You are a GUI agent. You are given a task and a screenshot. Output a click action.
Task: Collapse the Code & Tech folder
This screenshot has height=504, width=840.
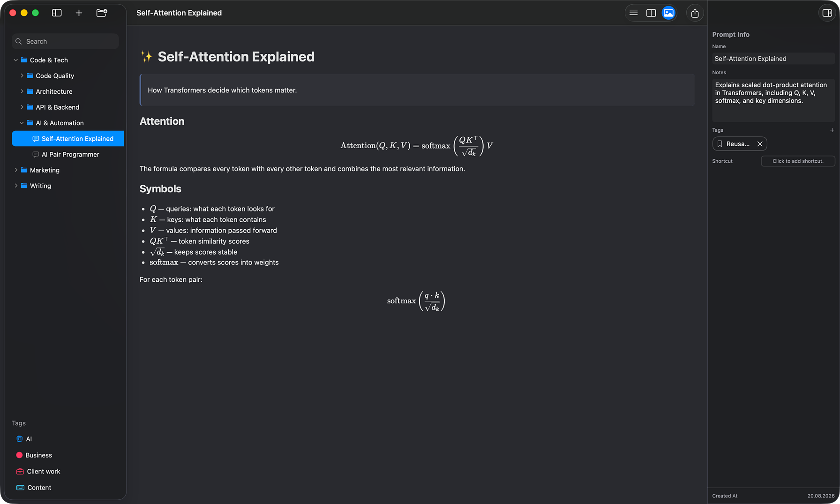pos(15,60)
